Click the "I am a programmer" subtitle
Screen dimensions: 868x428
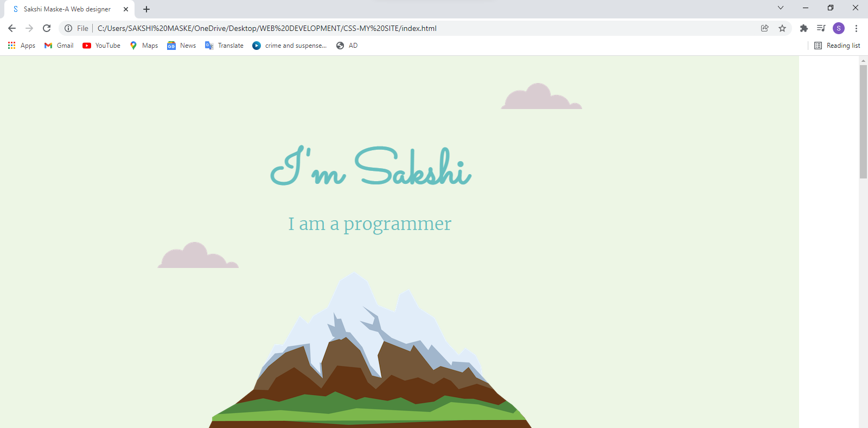[x=369, y=223]
